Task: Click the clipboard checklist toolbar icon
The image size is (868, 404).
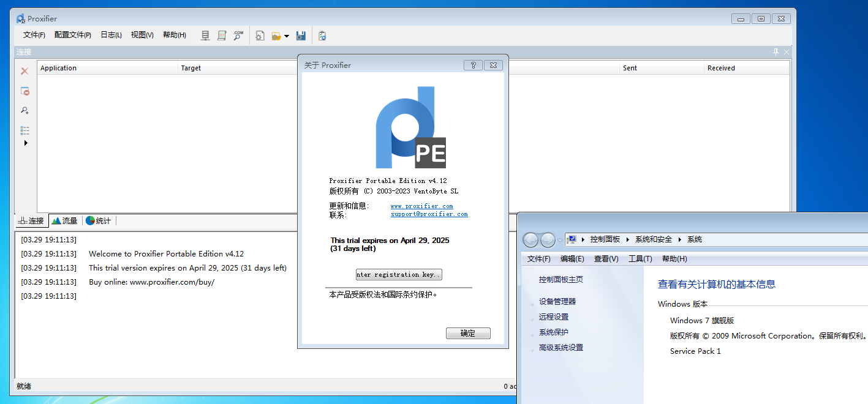Action: tap(322, 36)
